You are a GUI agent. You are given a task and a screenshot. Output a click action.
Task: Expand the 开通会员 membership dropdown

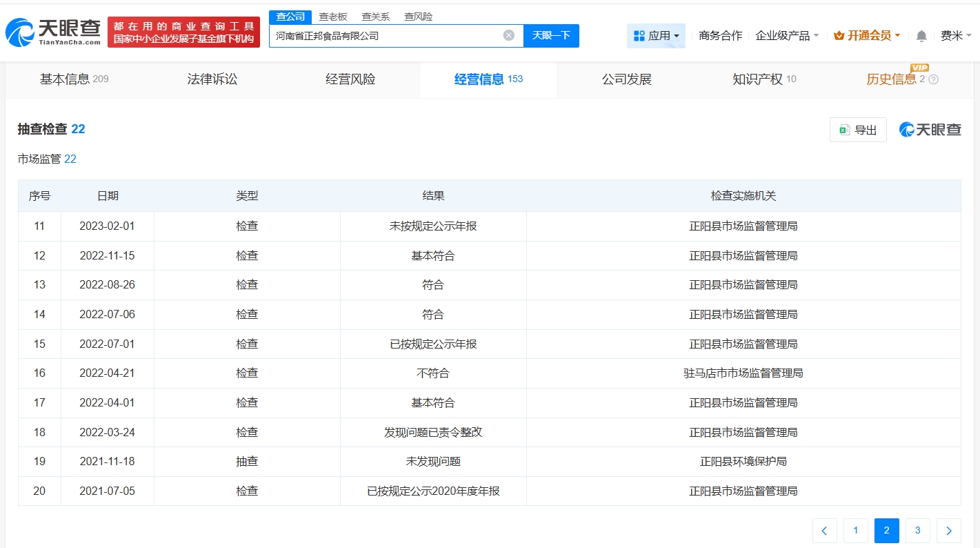coord(867,36)
